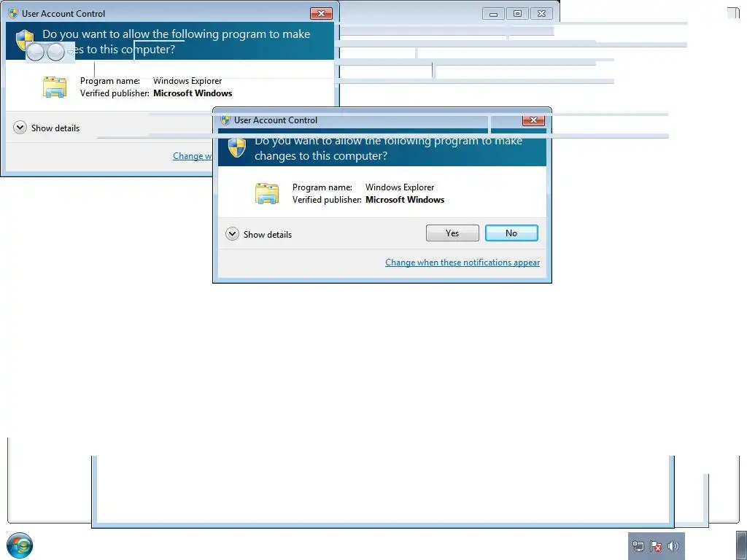This screenshot has height=560, width=747.
Task: Open the Action Center flag tray icon
Action: [x=656, y=546]
